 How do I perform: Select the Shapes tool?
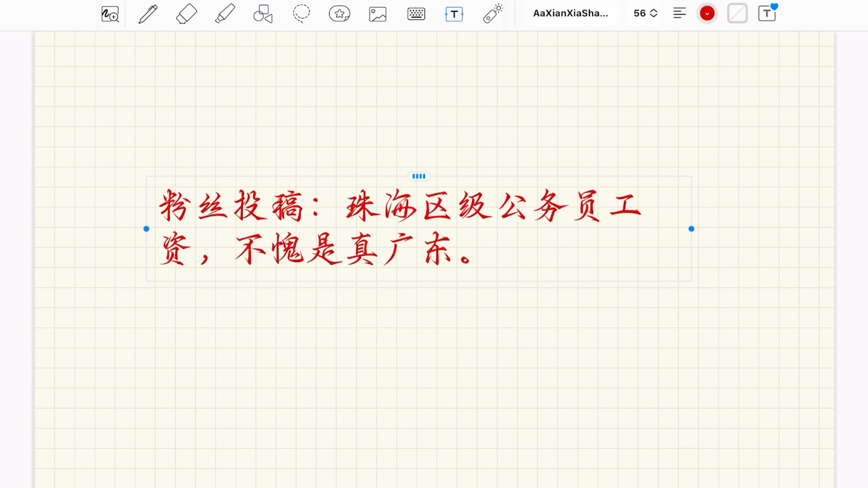(263, 13)
